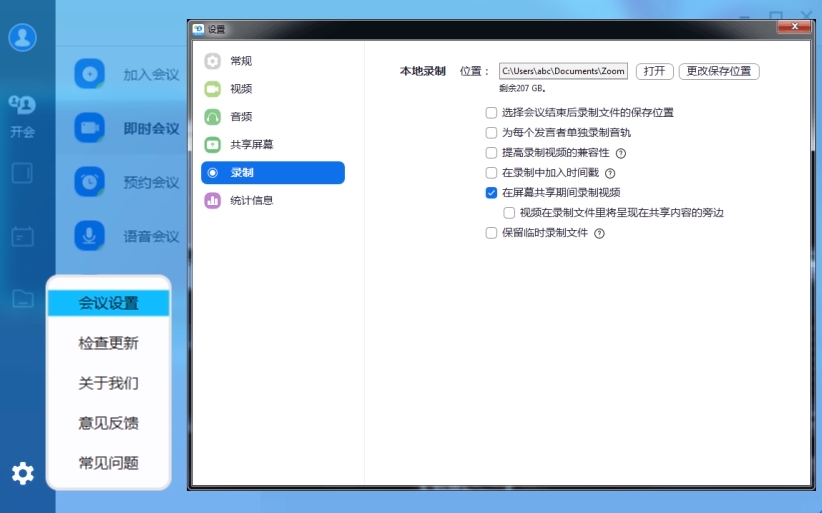This screenshot has height=513, width=822.
Task: Open help icon beside 在录制中加入时间戳
Action: [x=610, y=173]
